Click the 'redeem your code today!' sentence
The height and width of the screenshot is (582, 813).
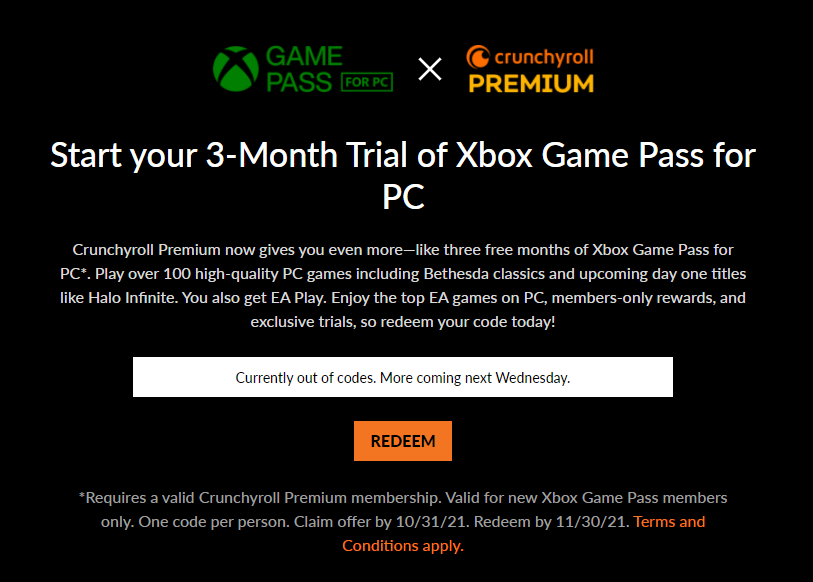tap(479, 322)
